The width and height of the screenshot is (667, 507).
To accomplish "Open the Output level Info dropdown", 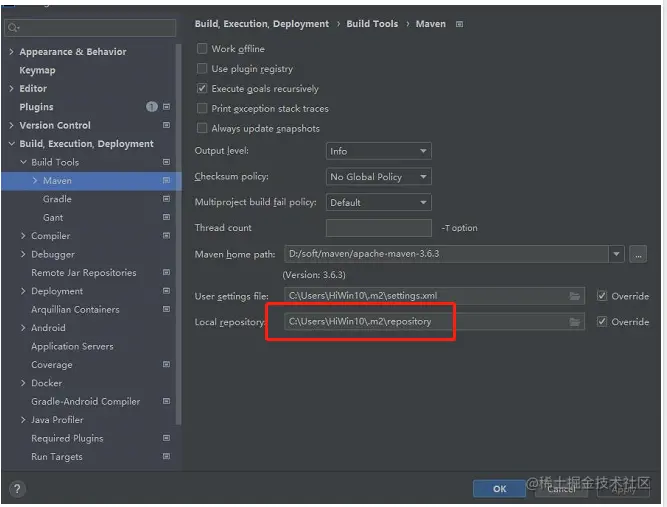I will pos(379,151).
